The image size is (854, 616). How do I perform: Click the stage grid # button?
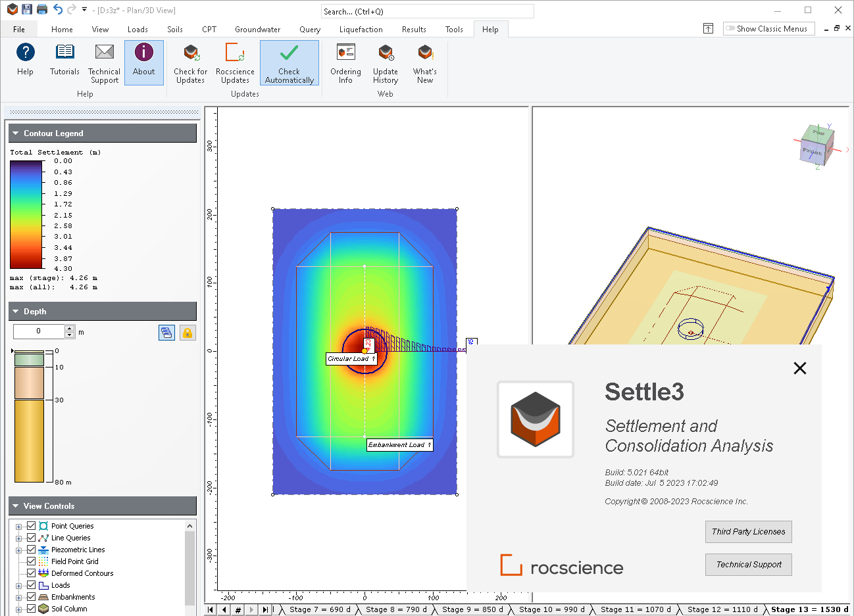[x=238, y=609]
